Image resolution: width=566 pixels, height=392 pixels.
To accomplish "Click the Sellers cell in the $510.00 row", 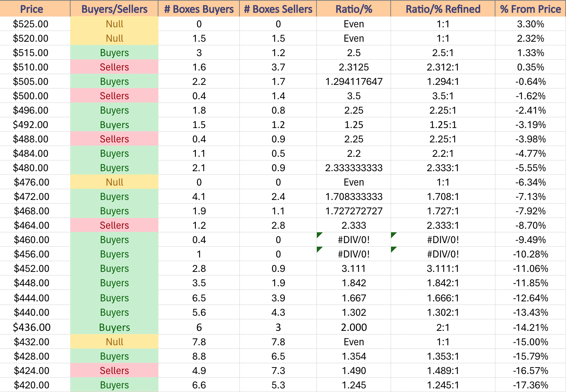I will click(114, 67).
